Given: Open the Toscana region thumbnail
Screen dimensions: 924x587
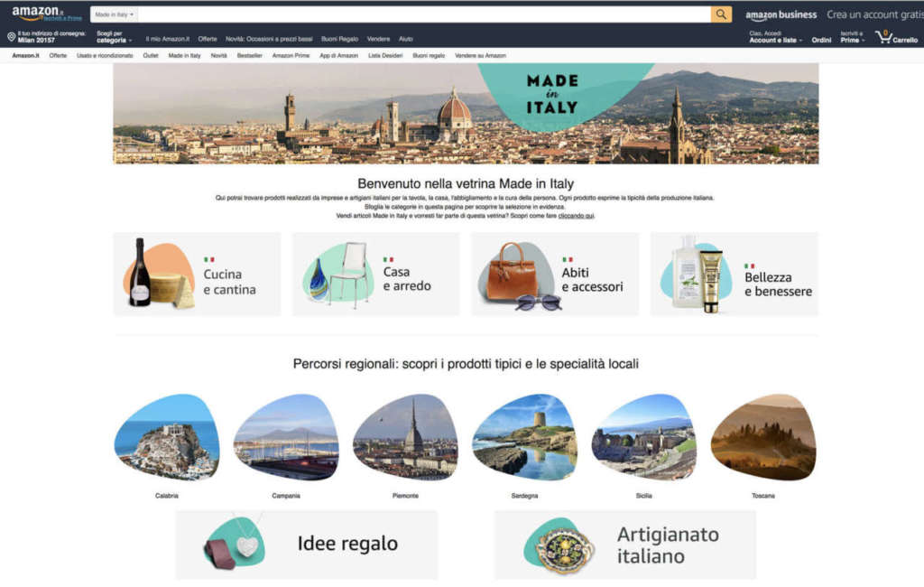Looking at the screenshot, I should (x=763, y=437).
